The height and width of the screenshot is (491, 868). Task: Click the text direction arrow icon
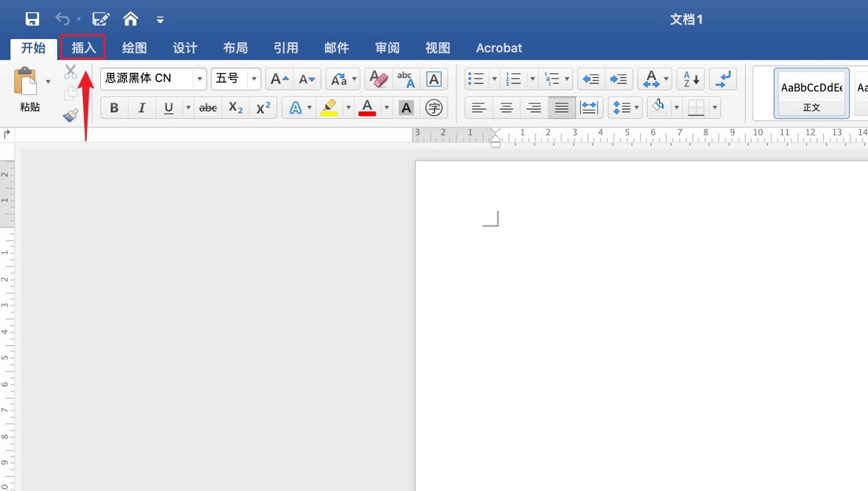(723, 79)
